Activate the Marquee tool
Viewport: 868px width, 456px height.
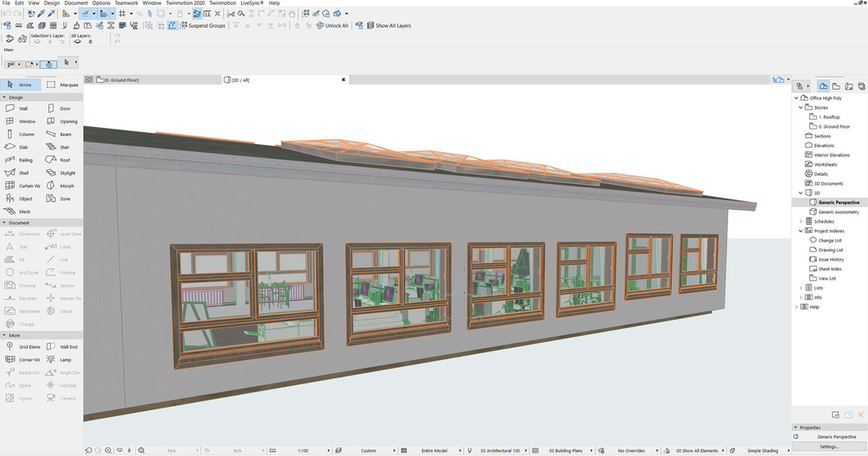pyautogui.click(x=62, y=85)
